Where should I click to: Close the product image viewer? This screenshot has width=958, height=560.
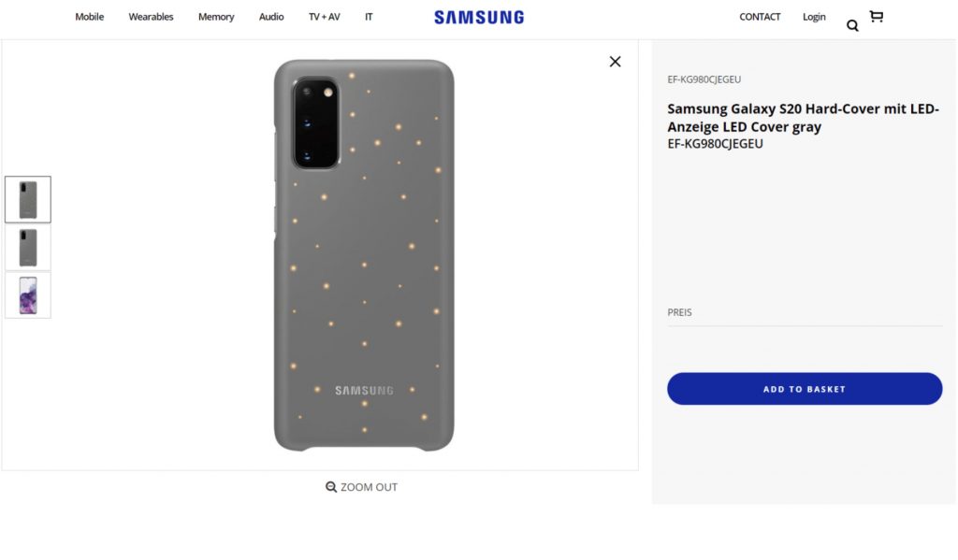click(615, 62)
